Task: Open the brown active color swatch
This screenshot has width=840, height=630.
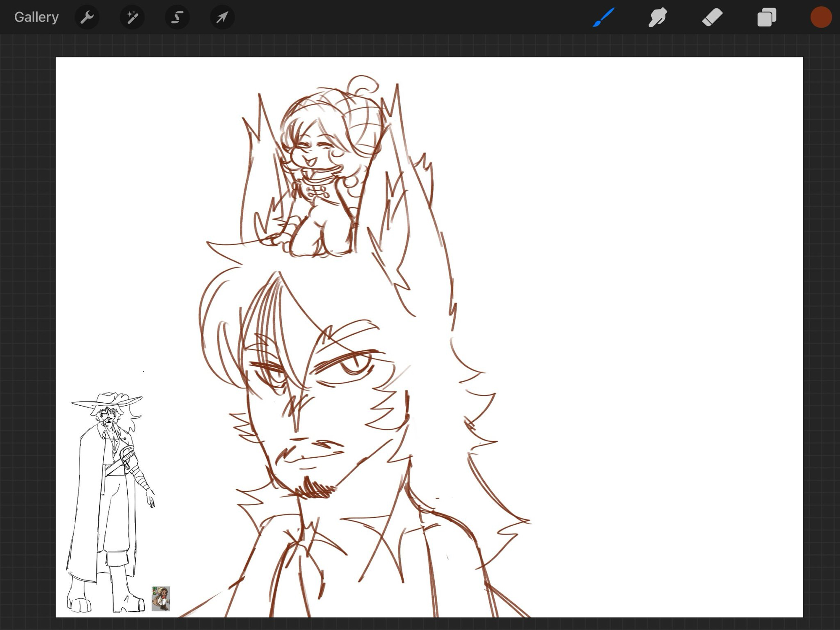Action: point(821,17)
